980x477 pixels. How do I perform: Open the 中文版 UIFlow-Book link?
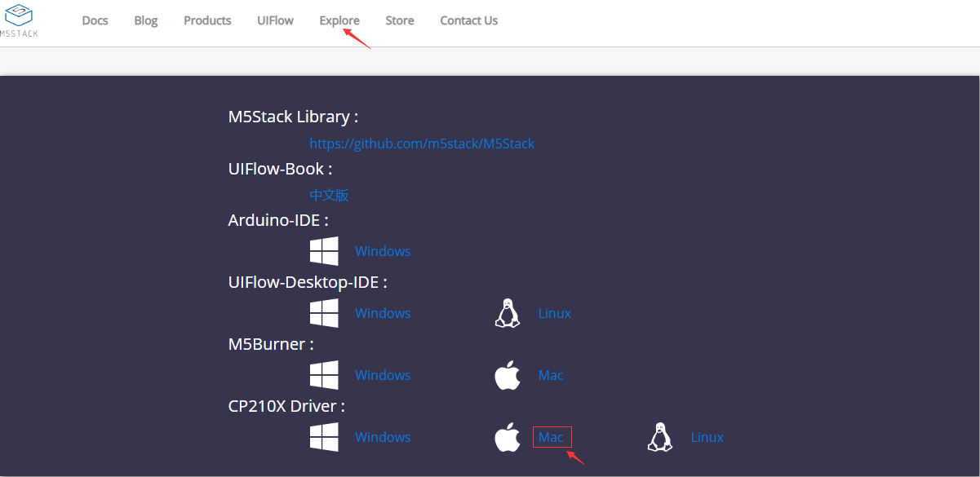[x=329, y=195]
